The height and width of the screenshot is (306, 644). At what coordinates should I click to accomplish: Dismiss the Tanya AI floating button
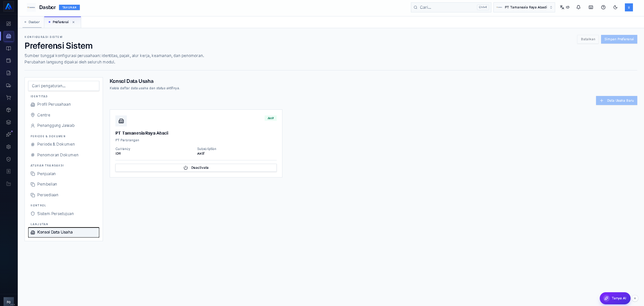pyautogui.click(x=635, y=298)
